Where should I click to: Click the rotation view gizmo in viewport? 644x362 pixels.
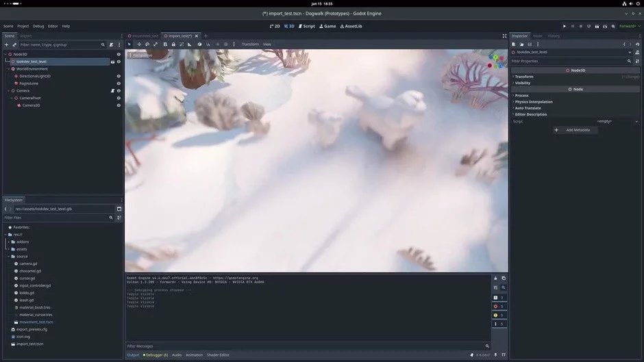pos(495,61)
